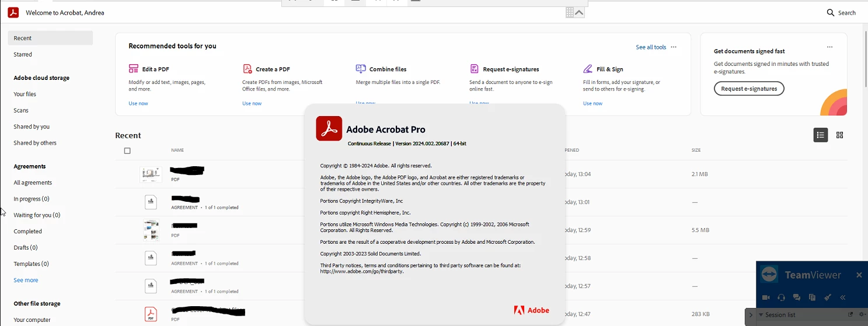The width and height of the screenshot is (868, 326).
Task: Click the agreement icon of the 12:57 row
Action: [x=151, y=286]
